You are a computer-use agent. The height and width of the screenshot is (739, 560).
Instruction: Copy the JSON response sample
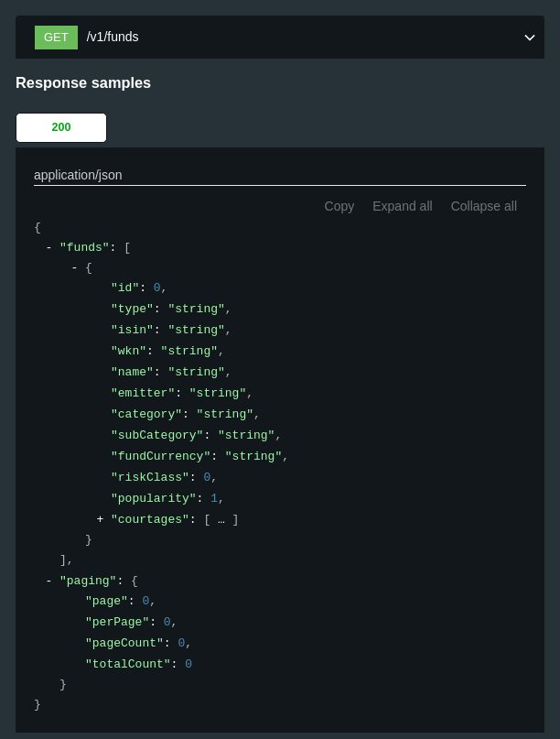(x=339, y=206)
